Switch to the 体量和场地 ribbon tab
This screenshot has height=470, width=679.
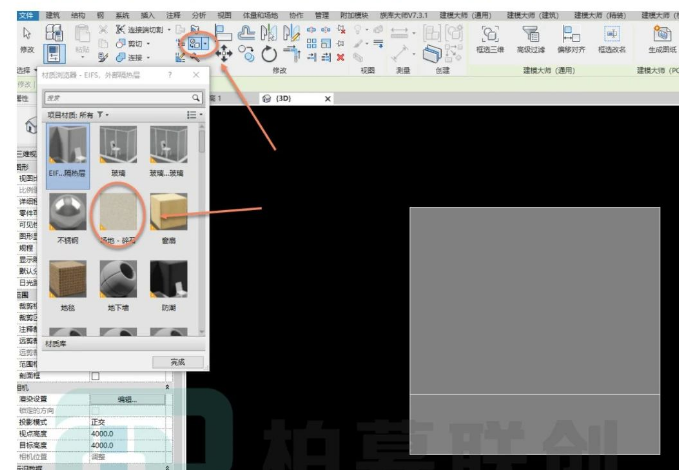[260, 16]
